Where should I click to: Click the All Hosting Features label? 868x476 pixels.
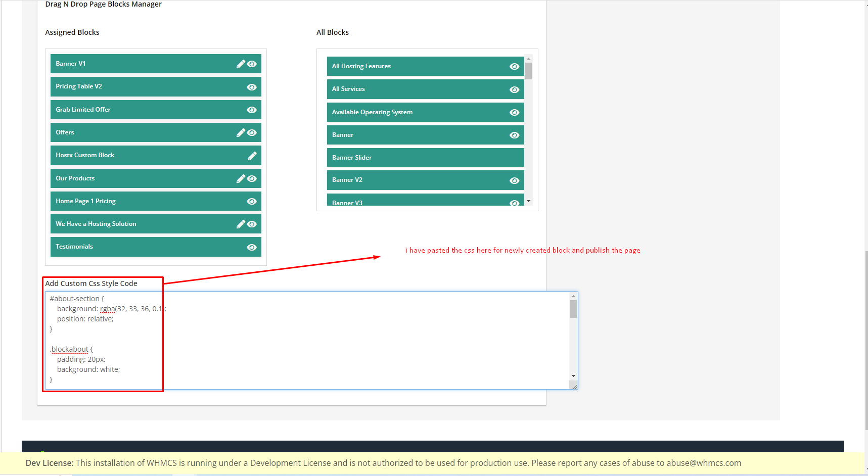tap(361, 66)
